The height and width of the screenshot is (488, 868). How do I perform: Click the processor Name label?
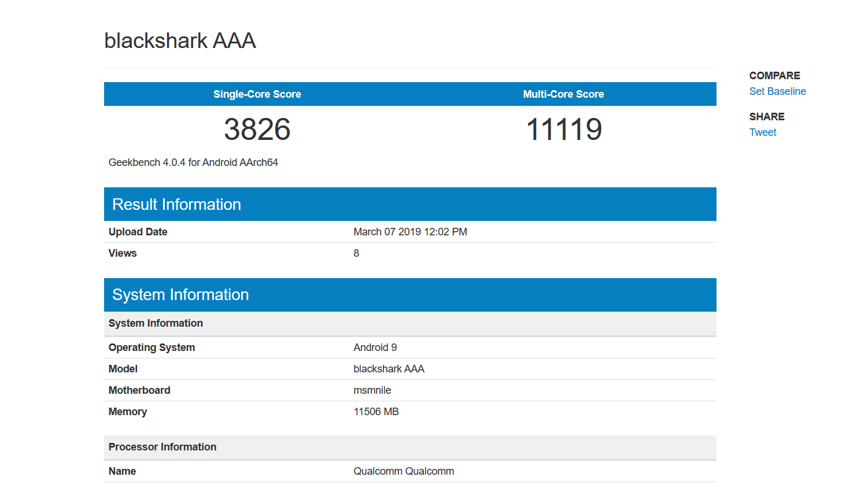pos(122,471)
